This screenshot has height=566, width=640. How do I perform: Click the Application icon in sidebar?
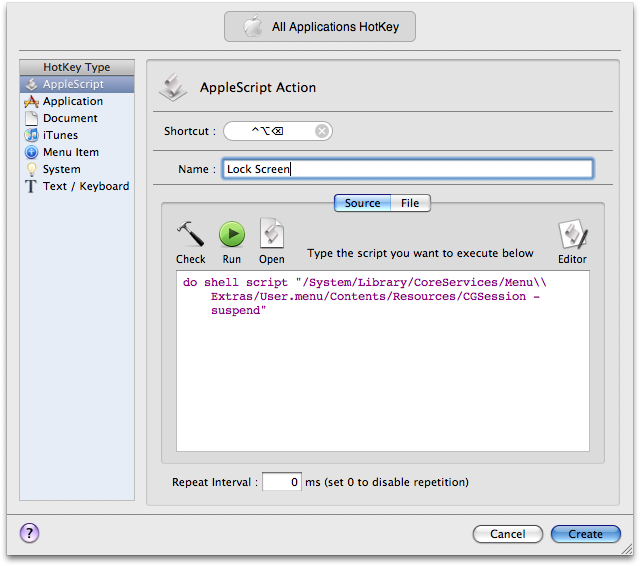point(31,101)
